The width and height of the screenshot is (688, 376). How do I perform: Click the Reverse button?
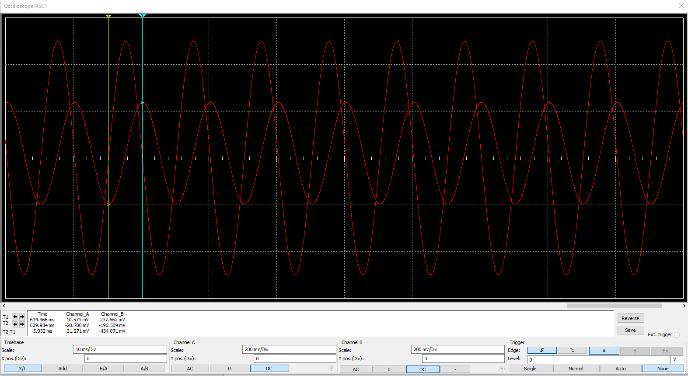click(630, 318)
